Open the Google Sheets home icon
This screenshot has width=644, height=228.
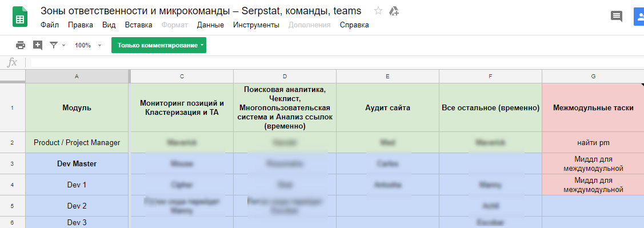click(x=19, y=17)
